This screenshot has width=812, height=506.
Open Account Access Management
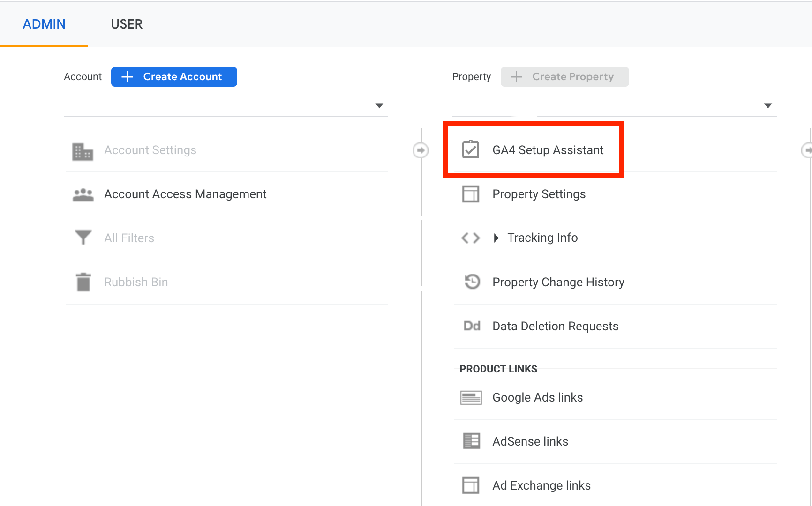click(185, 194)
